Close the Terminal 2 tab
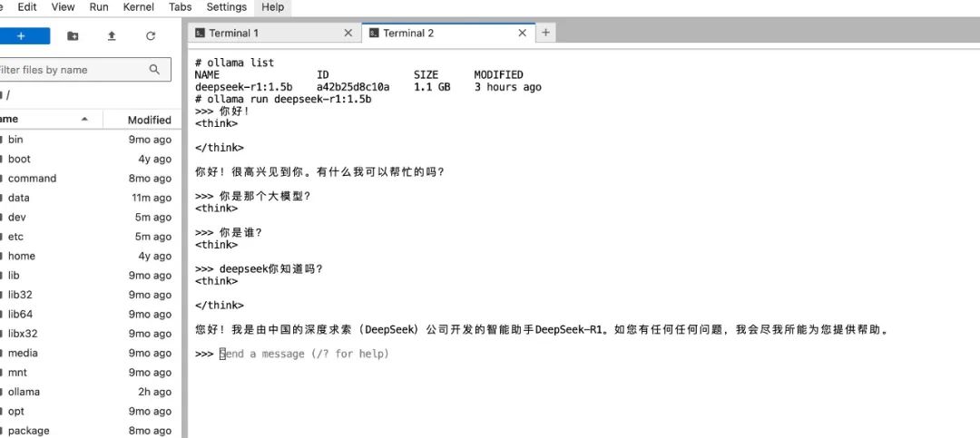 click(522, 33)
